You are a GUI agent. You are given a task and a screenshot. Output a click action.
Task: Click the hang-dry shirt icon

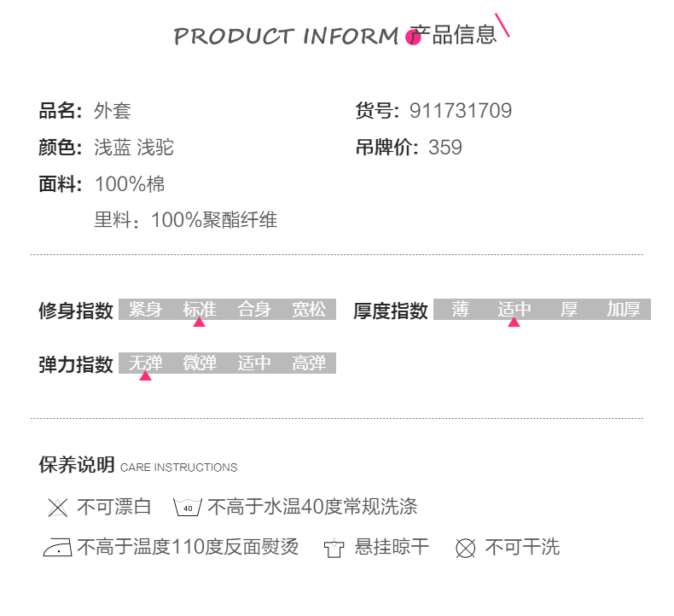334,548
